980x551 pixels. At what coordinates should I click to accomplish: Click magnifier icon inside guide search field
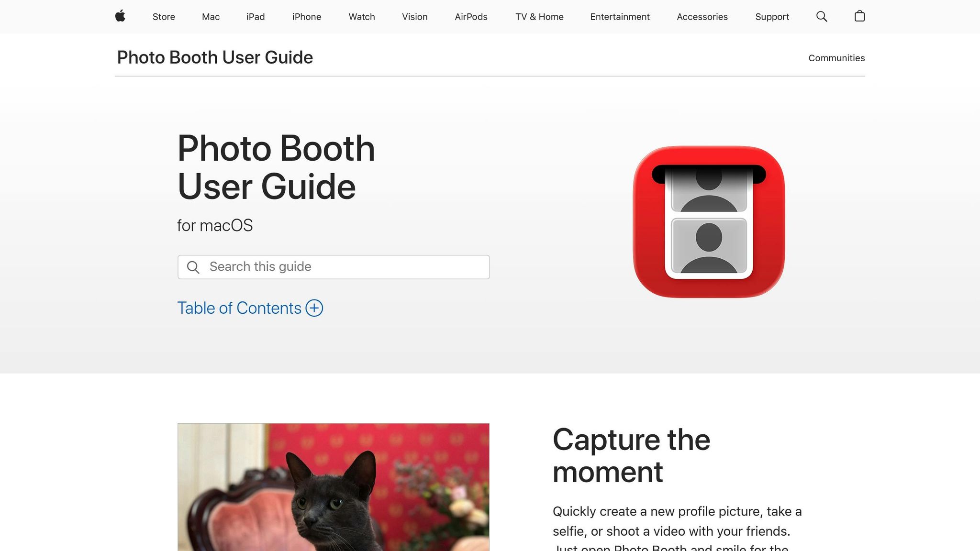click(x=193, y=267)
